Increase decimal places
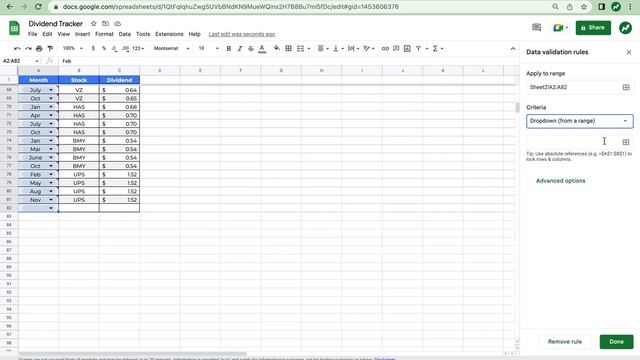This screenshot has height=360, width=640. [125, 49]
